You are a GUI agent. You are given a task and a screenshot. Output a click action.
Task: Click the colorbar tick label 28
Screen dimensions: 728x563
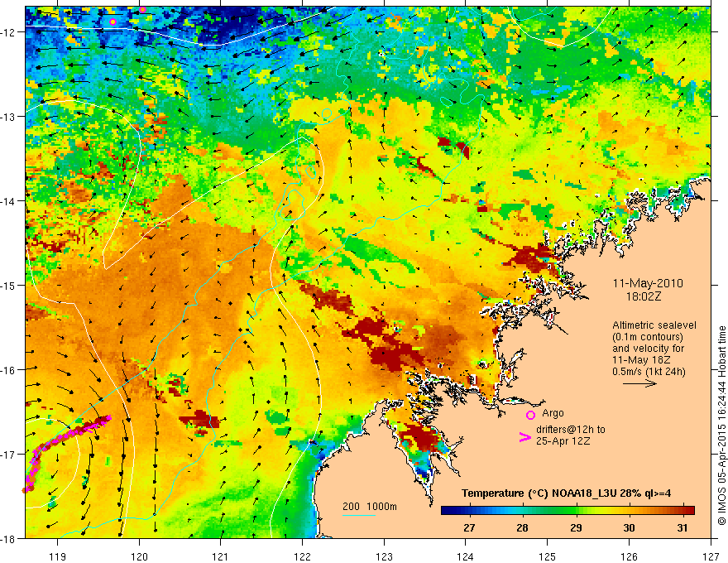click(522, 527)
